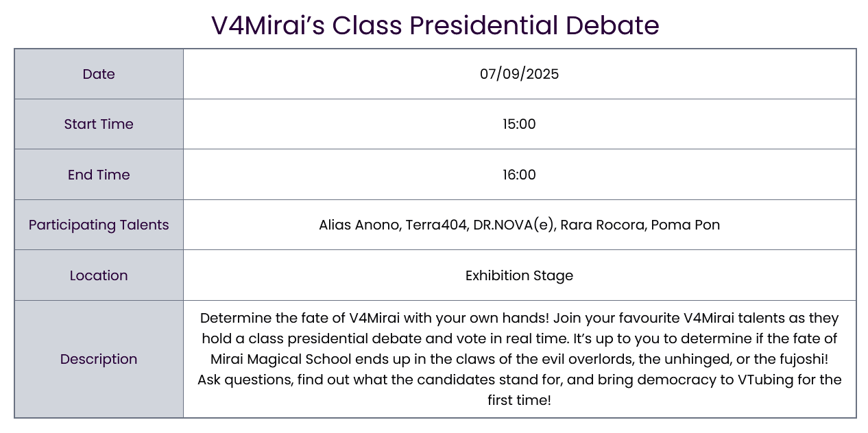Click the date value 07/09/2025
This screenshot has width=868, height=433.
click(x=519, y=74)
